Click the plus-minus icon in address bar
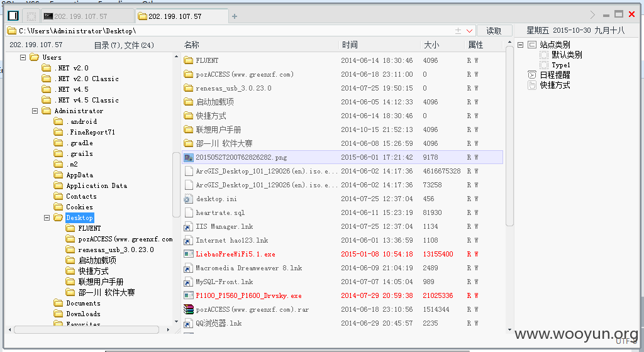The image size is (644, 352). pos(458,31)
